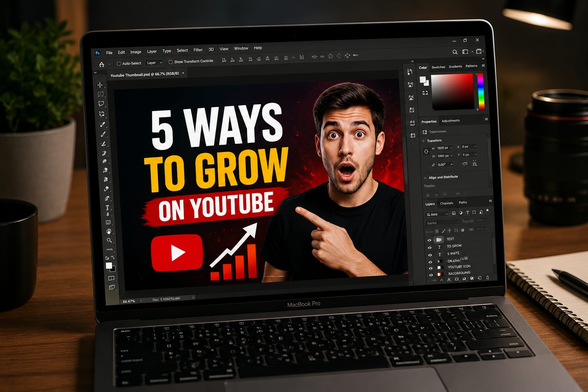
Task: Open the X position dropdown
Action: (475, 146)
